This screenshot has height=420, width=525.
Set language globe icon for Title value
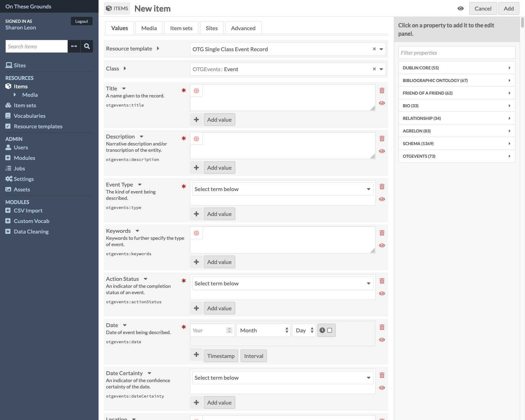tap(196, 91)
